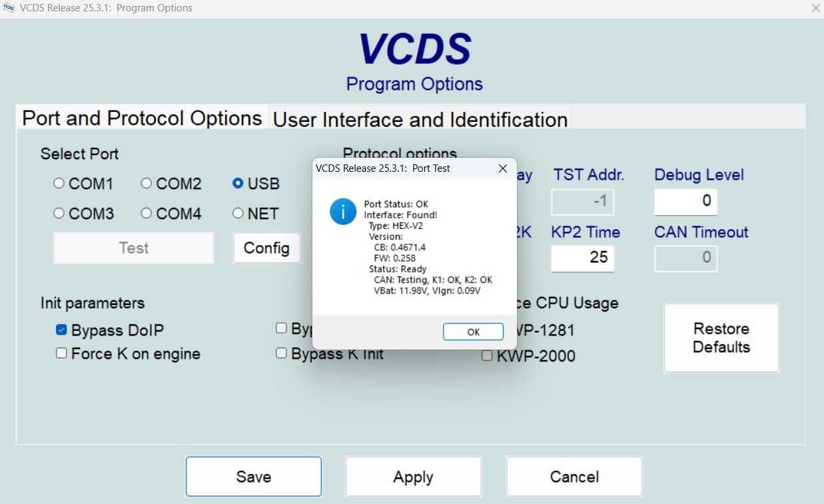Click the Test port button

point(133,248)
